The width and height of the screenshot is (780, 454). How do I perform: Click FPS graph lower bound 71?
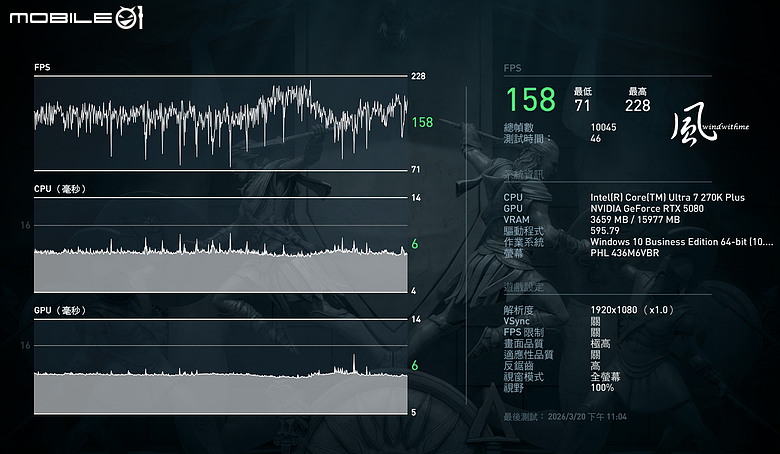pos(415,170)
